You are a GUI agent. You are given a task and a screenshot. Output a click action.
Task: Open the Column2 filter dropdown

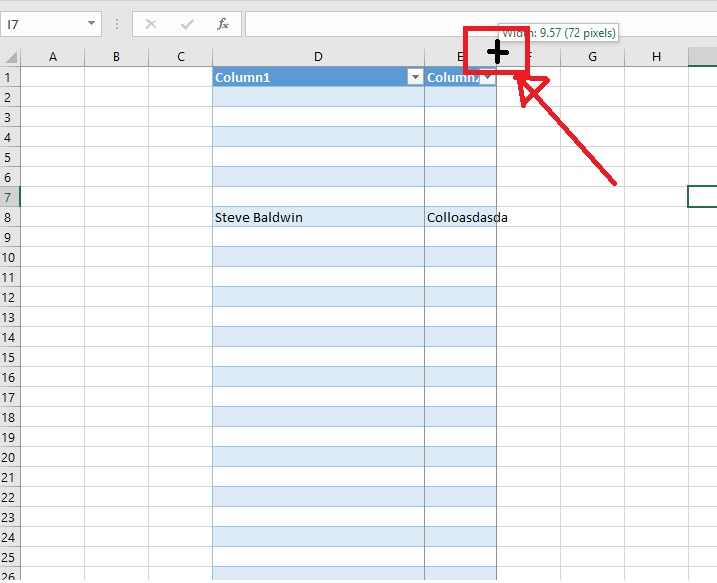[488, 78]
